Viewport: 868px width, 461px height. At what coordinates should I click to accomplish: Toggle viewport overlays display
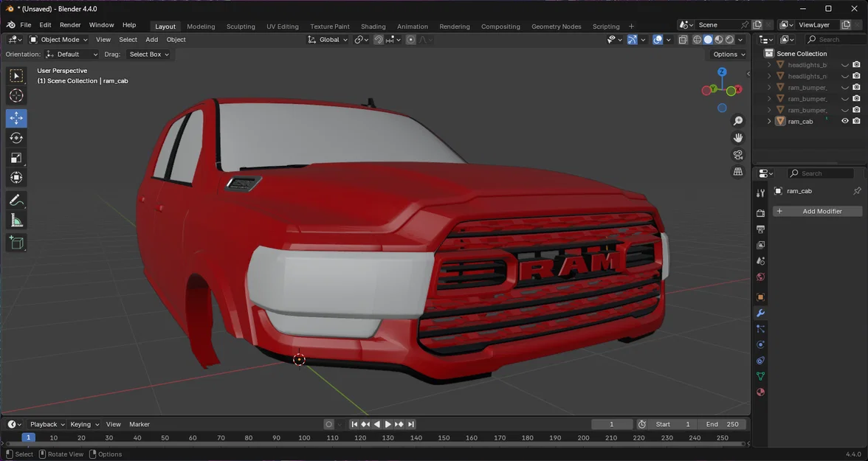point(658,40)
